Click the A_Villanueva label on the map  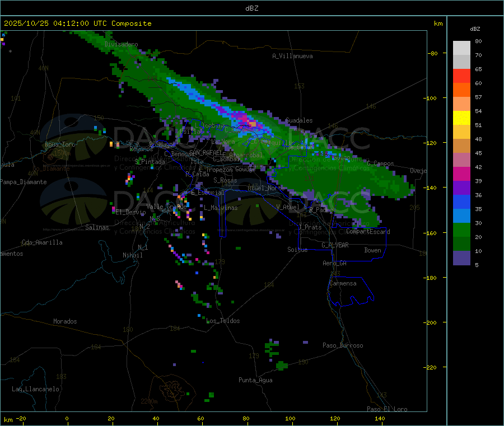click(292, 56)
